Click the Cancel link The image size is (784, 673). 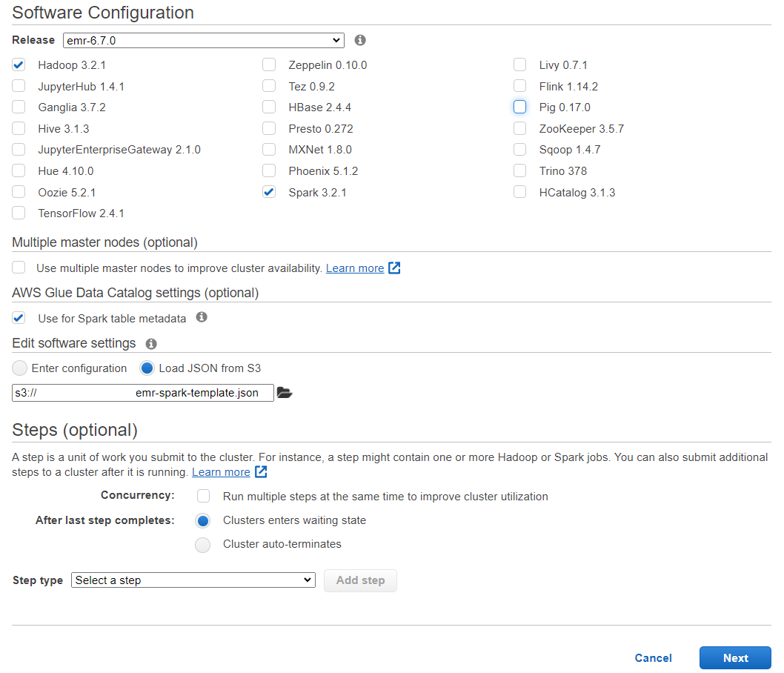pos(653,658)
